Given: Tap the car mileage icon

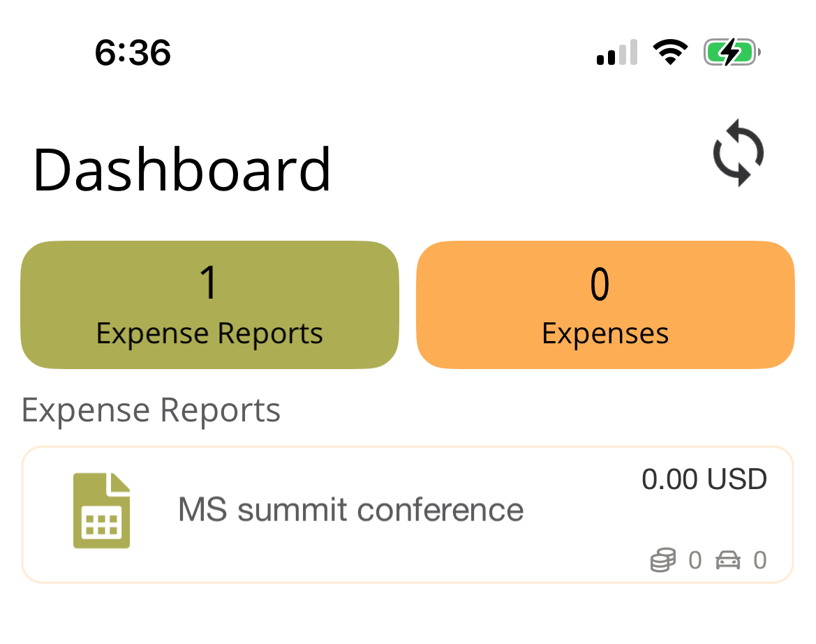Looking at the screenshot, I should 728,560.
